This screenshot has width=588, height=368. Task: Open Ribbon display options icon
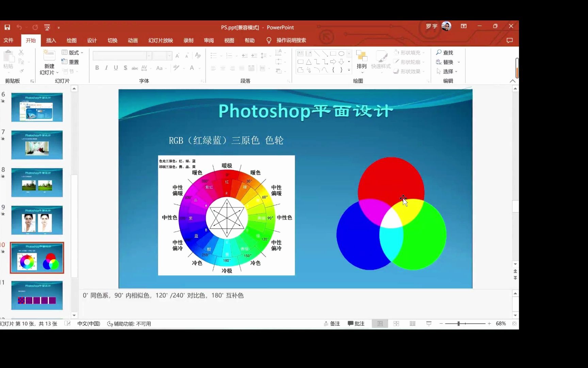click(463, 26)
